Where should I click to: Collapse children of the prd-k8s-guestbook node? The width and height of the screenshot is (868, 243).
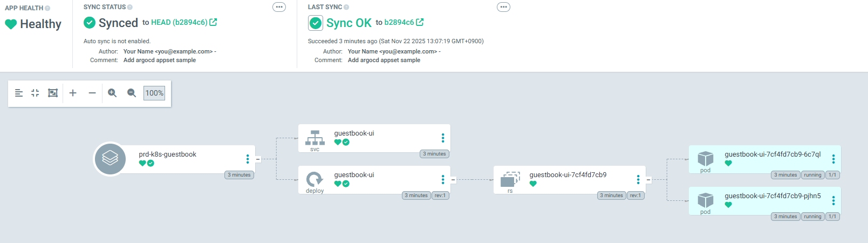point(258,159)
